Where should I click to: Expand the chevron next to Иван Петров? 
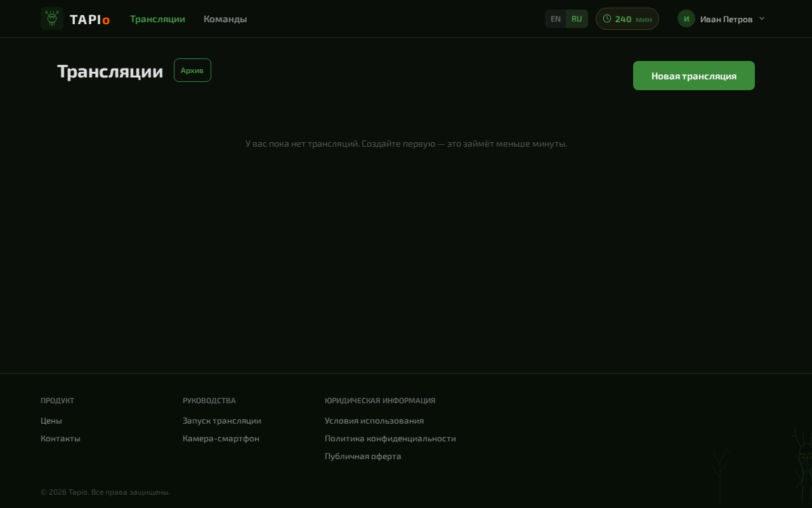(x=762, y=18)
